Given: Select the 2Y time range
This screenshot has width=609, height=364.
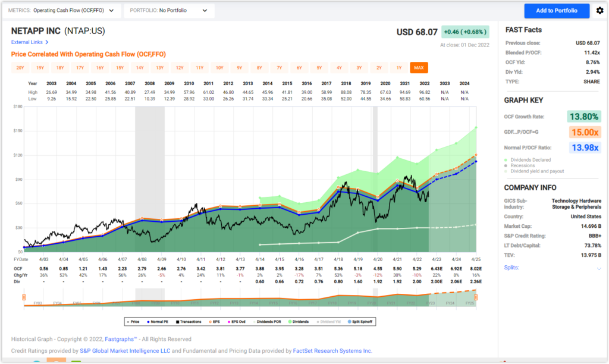Looking at the screenshot, I should pos(379,68).
